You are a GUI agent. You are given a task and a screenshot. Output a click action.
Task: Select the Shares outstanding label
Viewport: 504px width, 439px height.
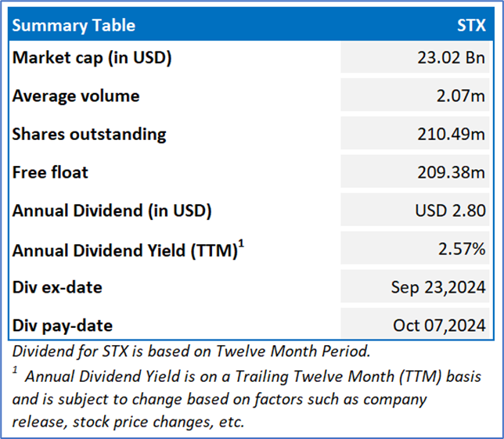89,134
